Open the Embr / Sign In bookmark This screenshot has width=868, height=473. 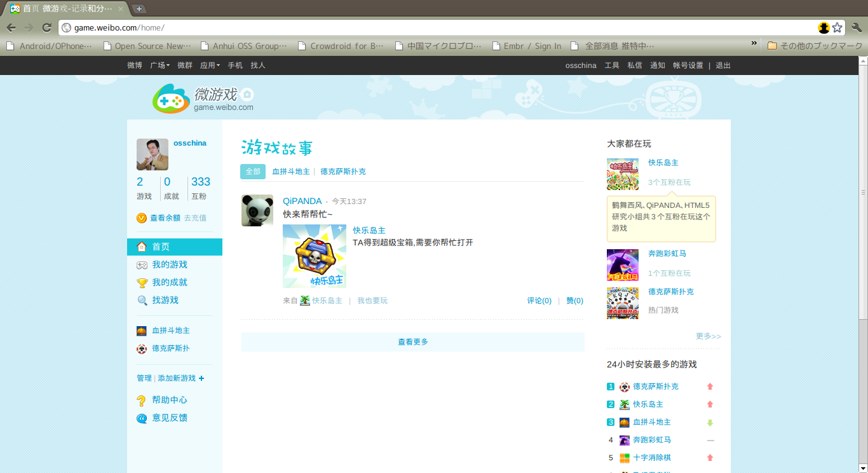(x=526, y=46)
